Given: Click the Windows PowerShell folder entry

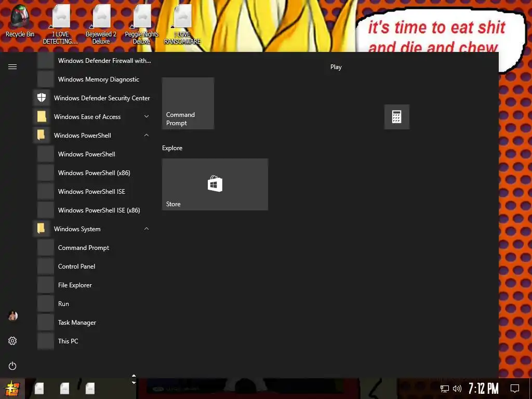Looking at the screenshot, I should pyautogui.click(x=92, y=136).
